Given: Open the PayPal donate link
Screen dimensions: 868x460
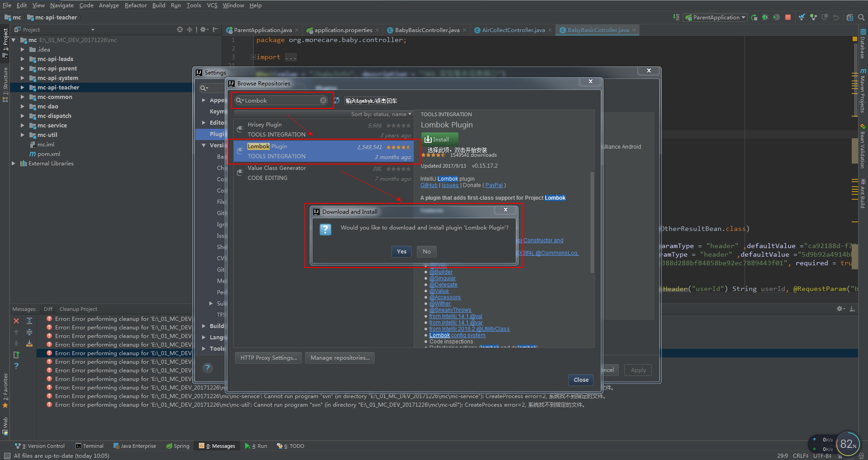Looking at the screenshot, I should (494, 185).
